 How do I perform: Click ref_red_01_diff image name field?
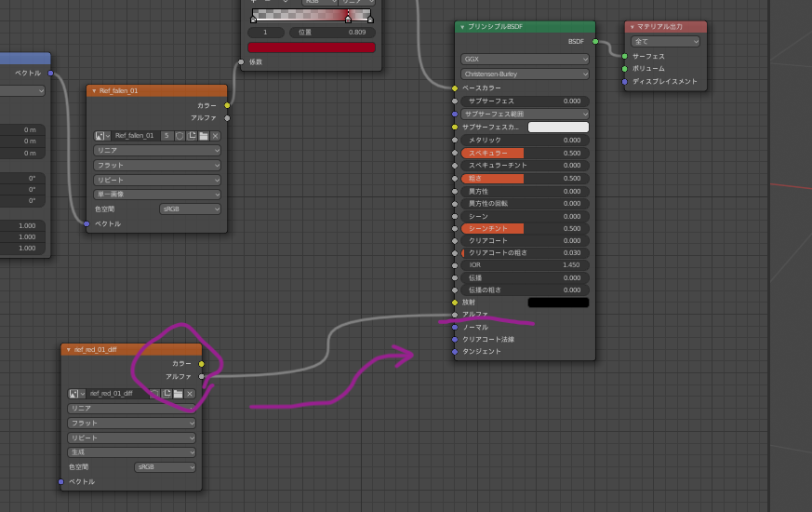point(118,394)
